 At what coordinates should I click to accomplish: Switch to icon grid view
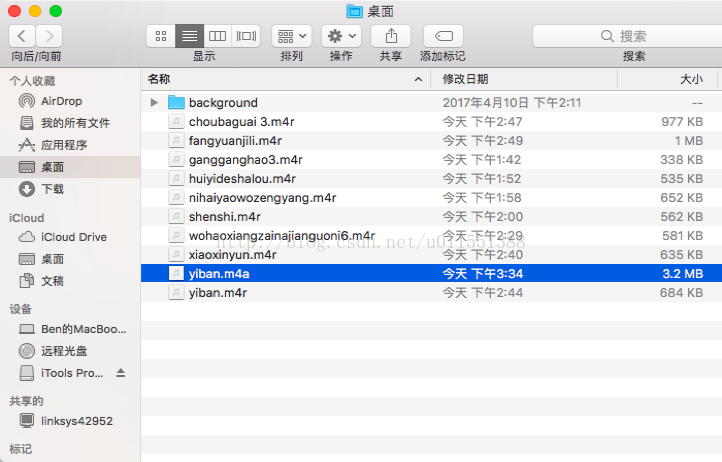(x=161, y=36)
